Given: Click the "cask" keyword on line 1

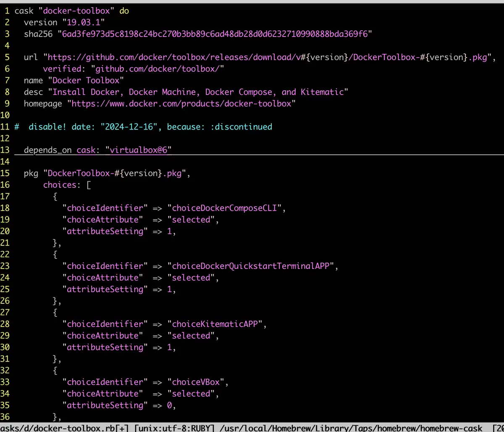Looking at the screenshot, I should point(24,11).
